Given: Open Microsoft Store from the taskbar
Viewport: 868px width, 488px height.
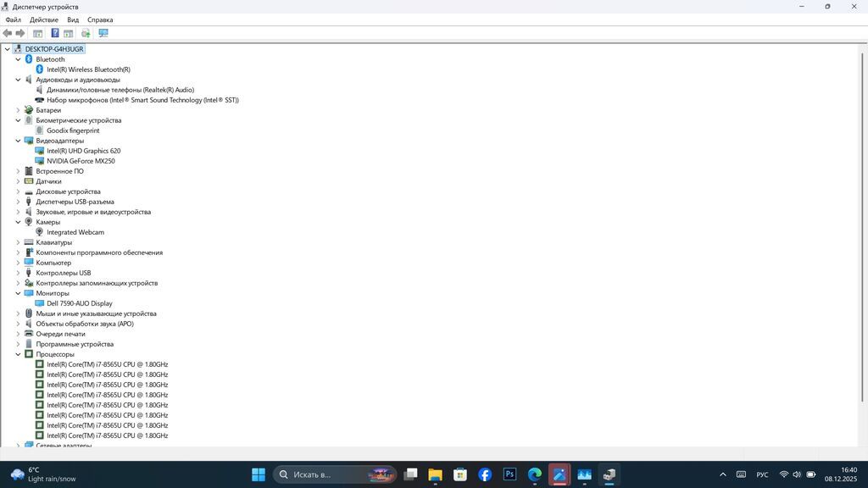Looking at the screenshot, I should 460,474.
